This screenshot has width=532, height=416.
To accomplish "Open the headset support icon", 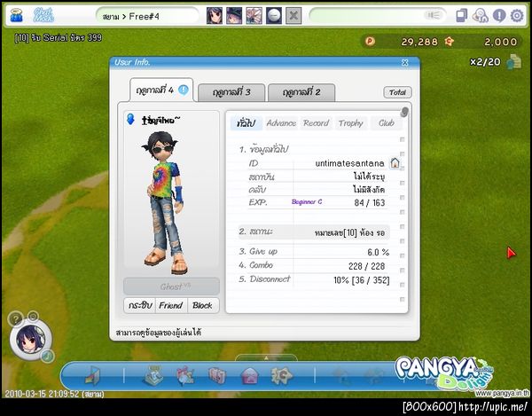I will [480, 16].
